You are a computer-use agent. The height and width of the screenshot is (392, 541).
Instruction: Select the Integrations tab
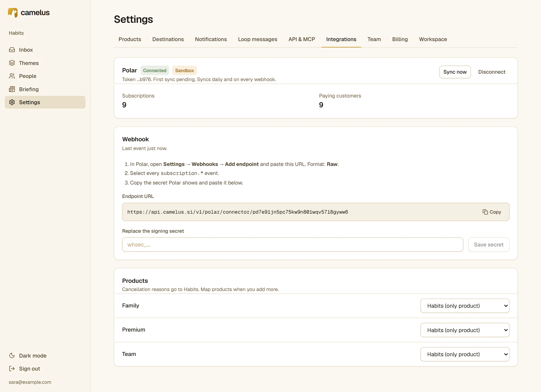(341, 39)
